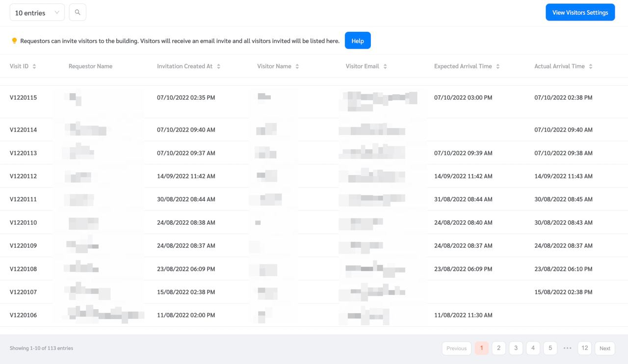Image resolution: width=628 pixels, height=364 pixels.
Task: Click the Requestor Name column header
Action: point(90,66)
